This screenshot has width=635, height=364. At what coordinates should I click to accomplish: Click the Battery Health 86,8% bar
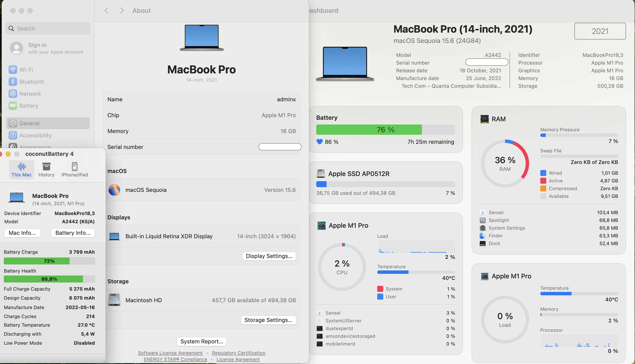tap(49, 279)
